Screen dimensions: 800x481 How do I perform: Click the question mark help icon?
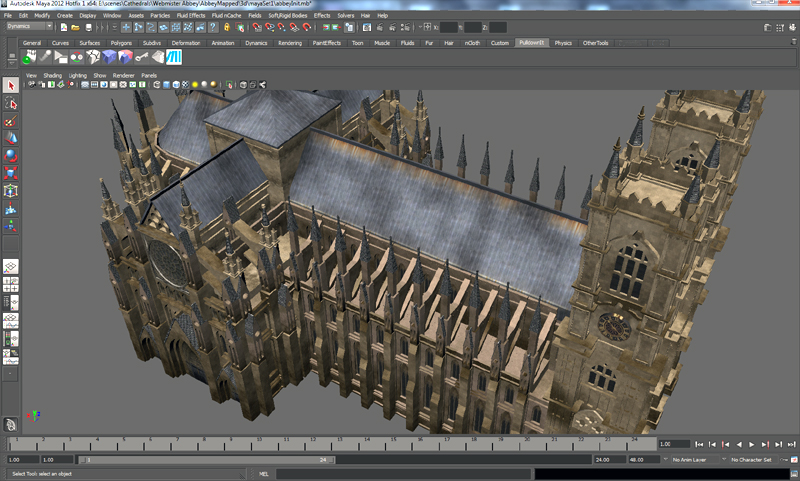213,27
